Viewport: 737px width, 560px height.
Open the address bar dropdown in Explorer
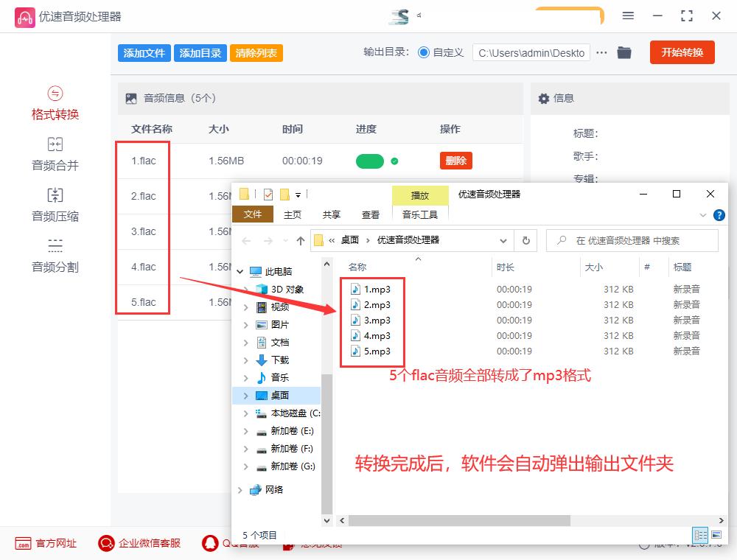click(503, 239)
